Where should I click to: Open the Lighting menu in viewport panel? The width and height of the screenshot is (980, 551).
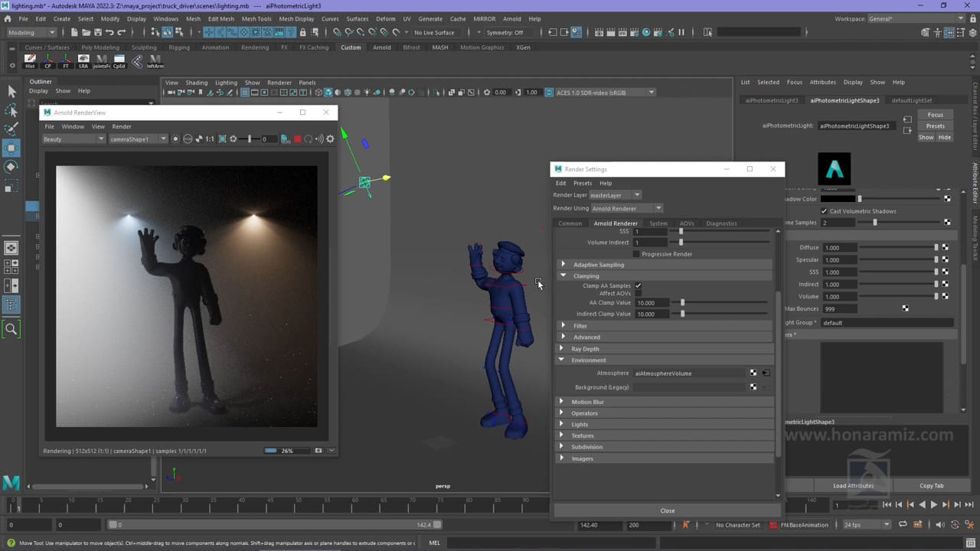[x=226, y=83]
